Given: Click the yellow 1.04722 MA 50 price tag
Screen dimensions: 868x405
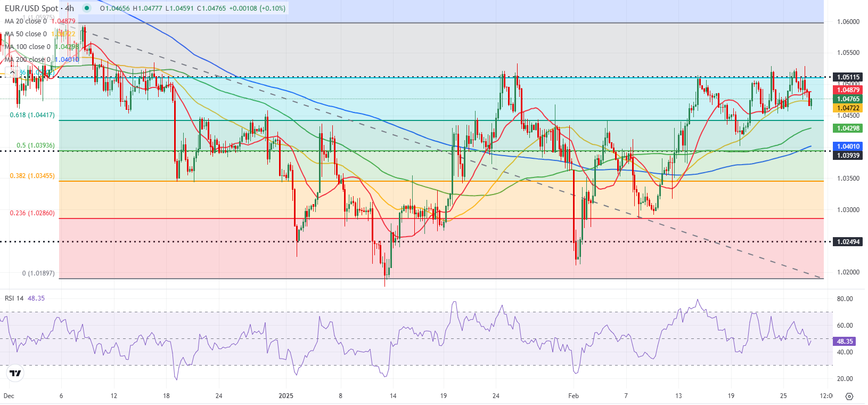Looking at the screenshot, I should click(848, 108).
